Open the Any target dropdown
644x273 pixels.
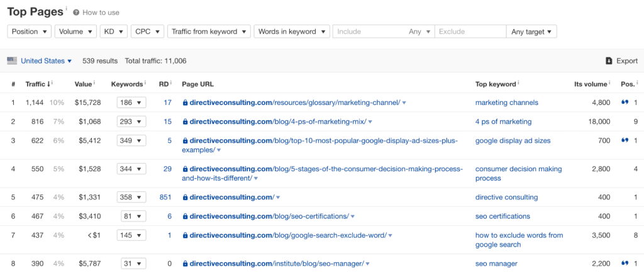531,31
